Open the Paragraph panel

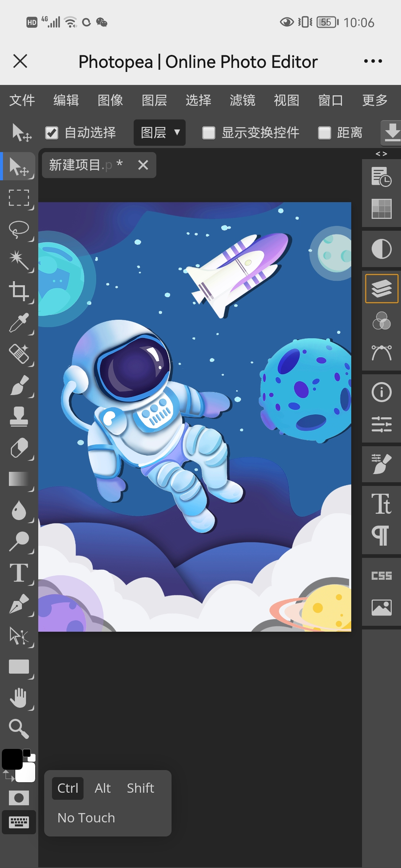pyautogui.click(x=381, y=536)
